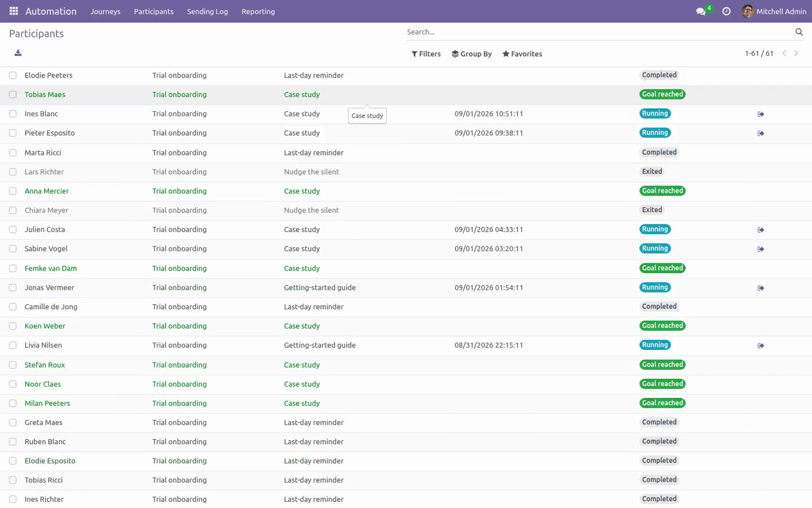Open the apps grid menu icon
The width and height of the screenshot is (812, 508).
(14, 11)
